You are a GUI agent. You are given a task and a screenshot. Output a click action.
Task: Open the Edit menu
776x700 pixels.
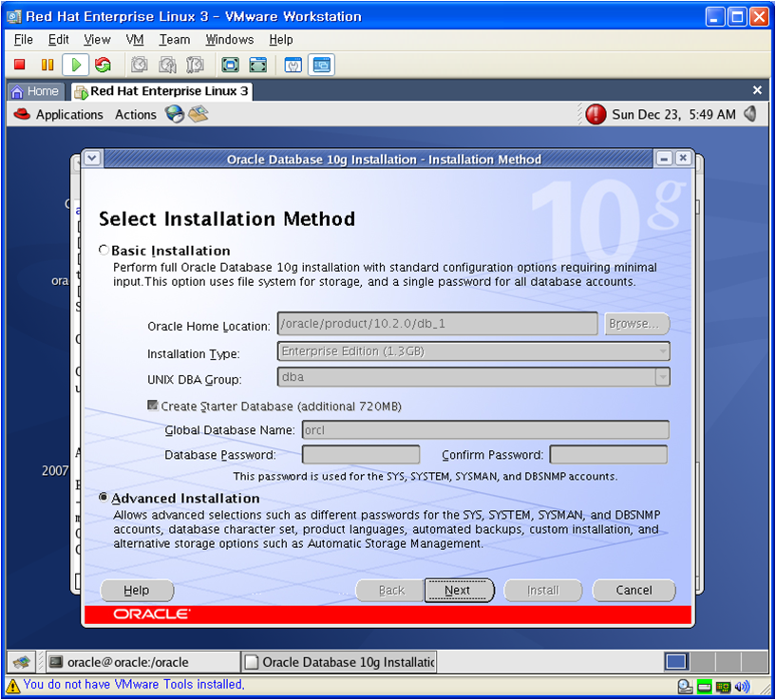pos(58,40)
